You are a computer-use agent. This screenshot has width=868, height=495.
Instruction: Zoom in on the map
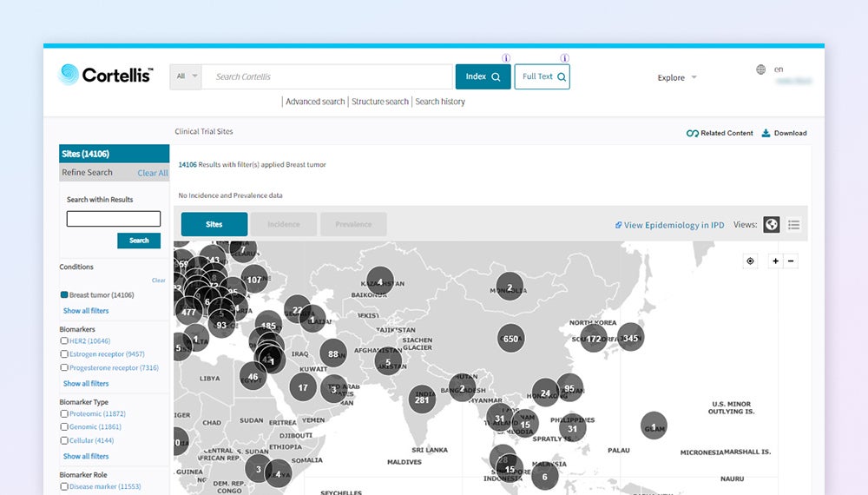click(775, 261)
